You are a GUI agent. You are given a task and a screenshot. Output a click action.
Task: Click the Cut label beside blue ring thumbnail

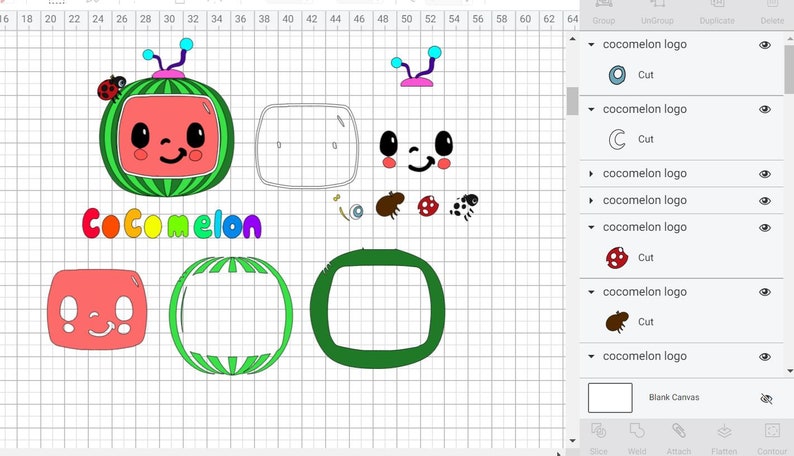(x=646, y=75)
